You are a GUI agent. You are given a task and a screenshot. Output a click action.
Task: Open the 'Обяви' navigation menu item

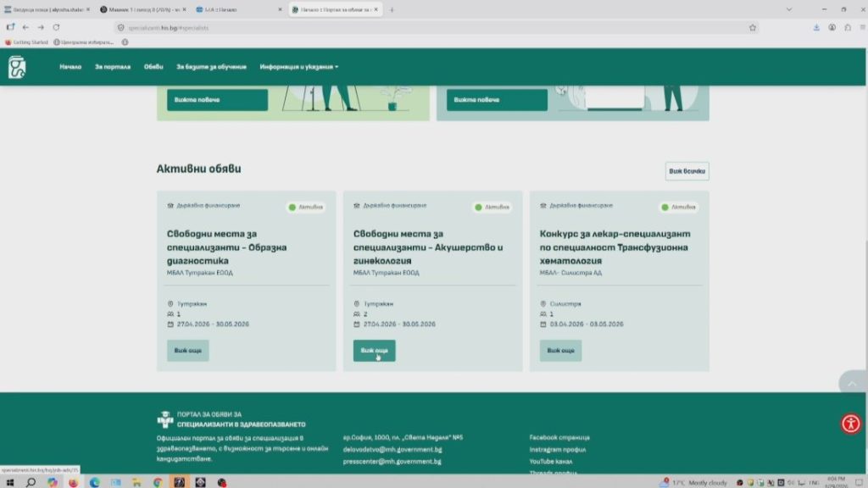[x=153, y=67]
